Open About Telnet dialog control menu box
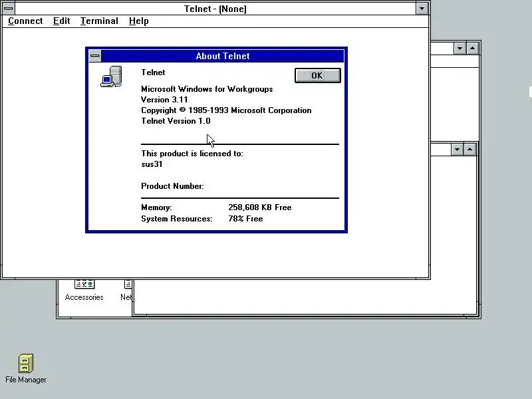The image size is (532, 399). tap(95, 56)
